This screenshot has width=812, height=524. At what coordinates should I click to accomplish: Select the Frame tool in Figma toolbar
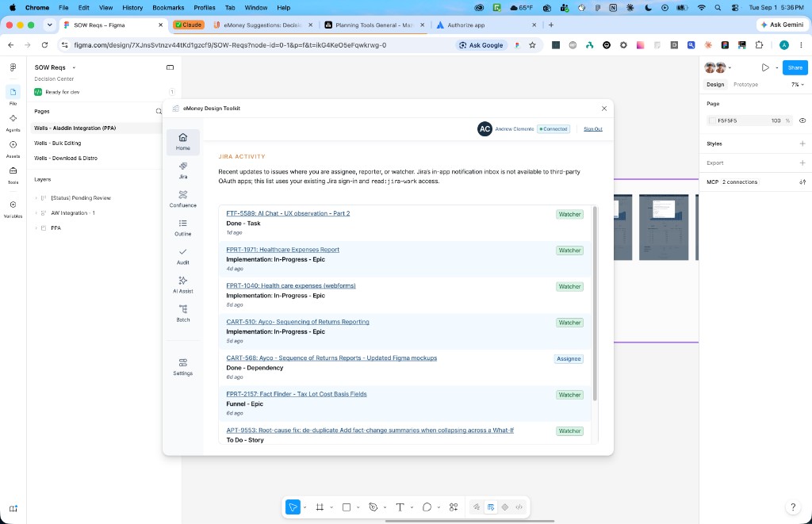point(320,507)
